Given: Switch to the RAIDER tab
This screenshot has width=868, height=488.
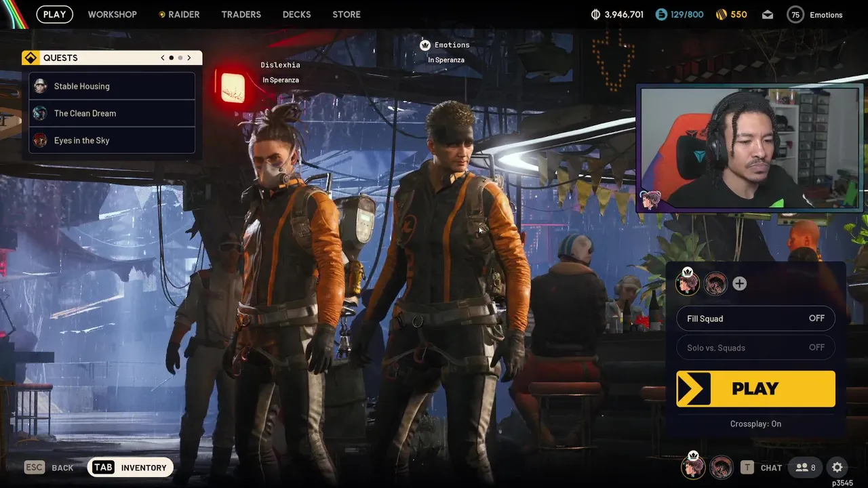Looking at the screenshot, I should pos(184,14).
